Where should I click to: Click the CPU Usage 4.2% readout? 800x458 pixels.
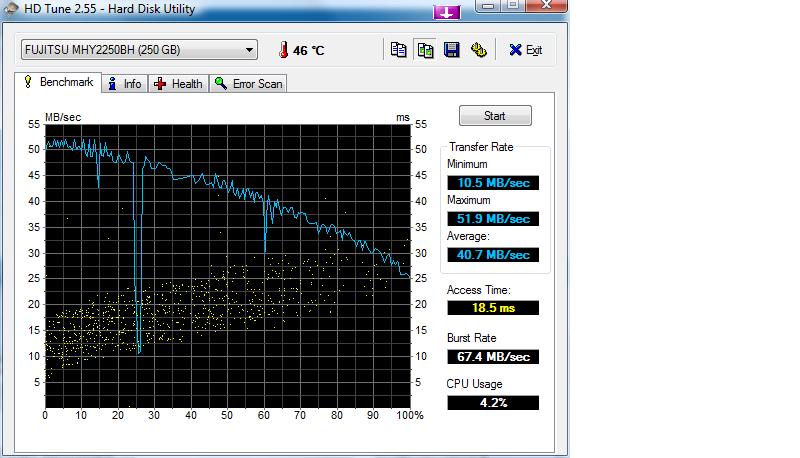coord(493,403)
